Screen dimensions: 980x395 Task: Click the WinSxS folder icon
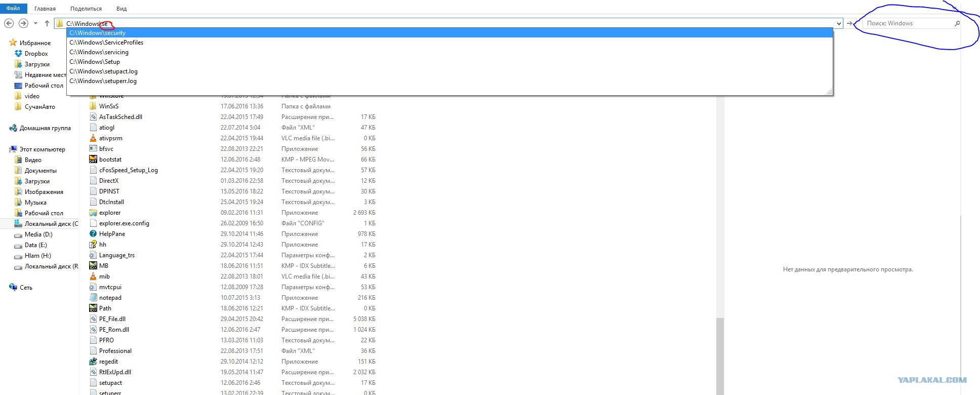[x=93, y=106]
